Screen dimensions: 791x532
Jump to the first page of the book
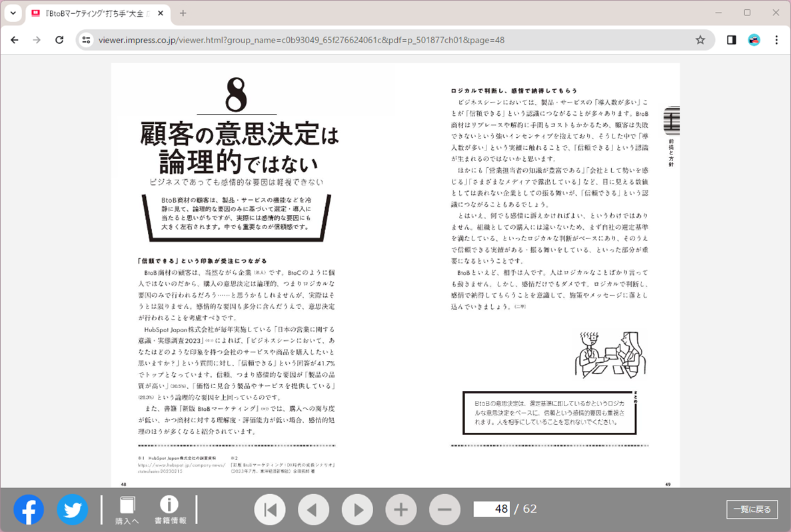[269, 509]
